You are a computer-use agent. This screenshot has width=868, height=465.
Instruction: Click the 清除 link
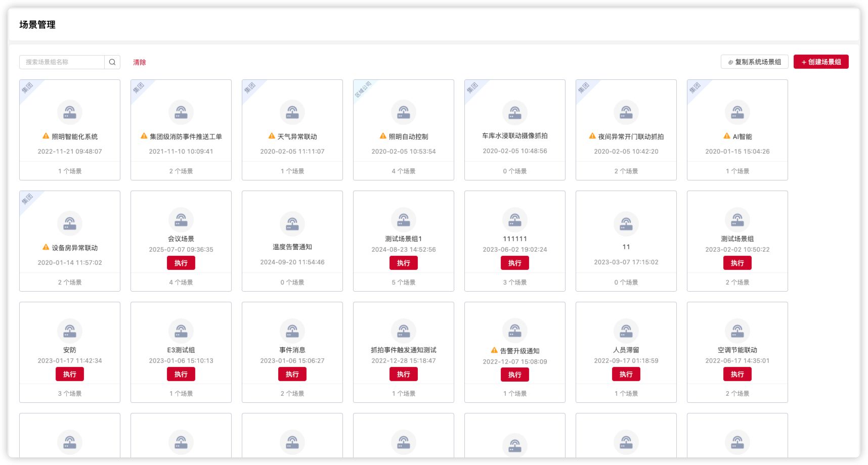click(140, 63)
